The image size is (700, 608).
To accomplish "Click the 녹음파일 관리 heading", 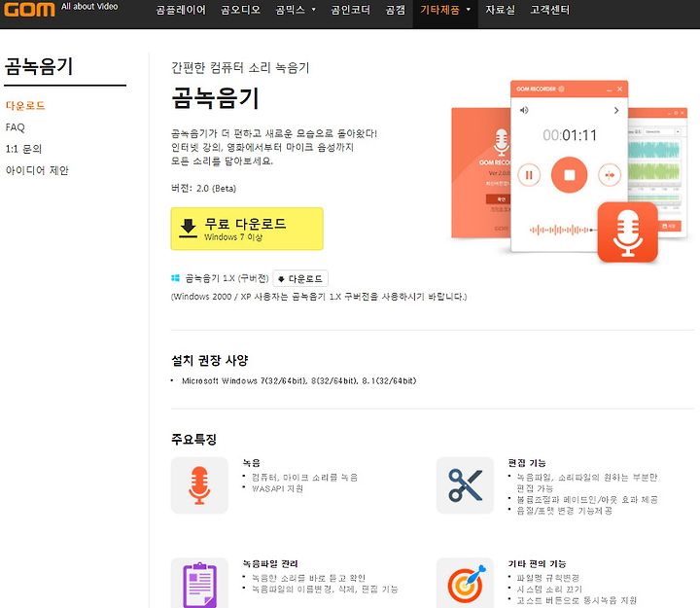I will tap(270, 564).
